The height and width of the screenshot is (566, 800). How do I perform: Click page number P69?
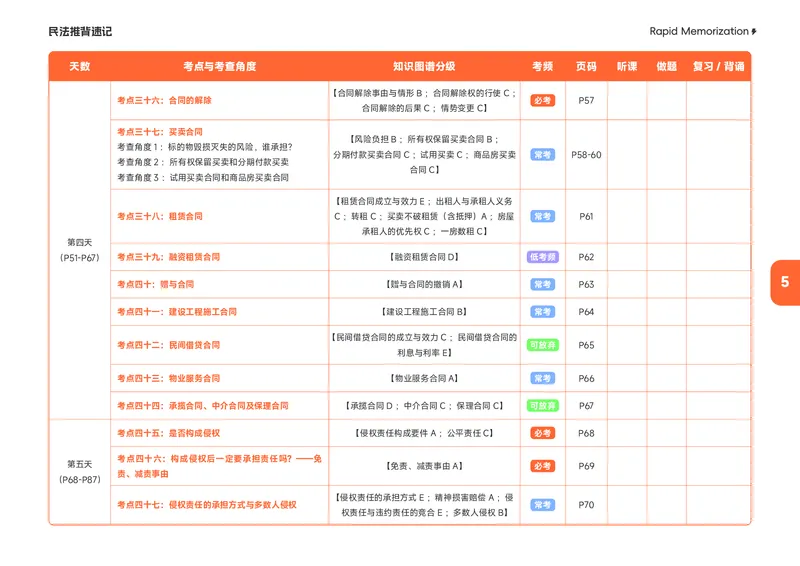click(586, 466)
